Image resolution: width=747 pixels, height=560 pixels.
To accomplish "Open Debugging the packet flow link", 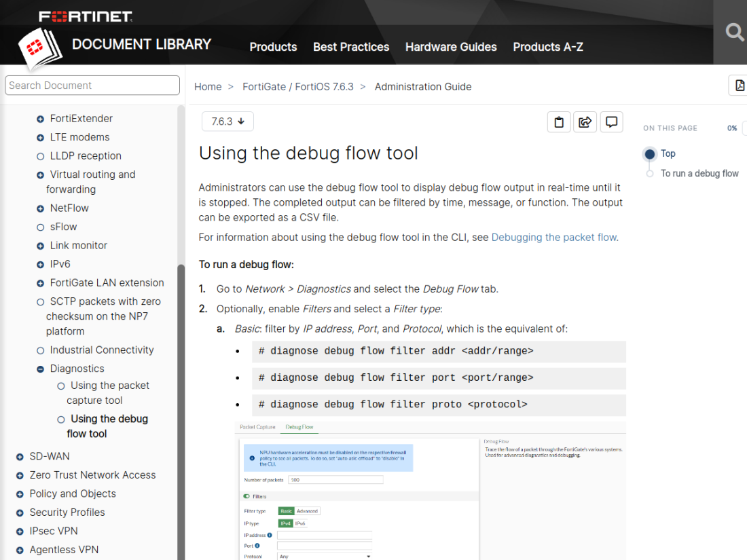I will tap(554, 237).
